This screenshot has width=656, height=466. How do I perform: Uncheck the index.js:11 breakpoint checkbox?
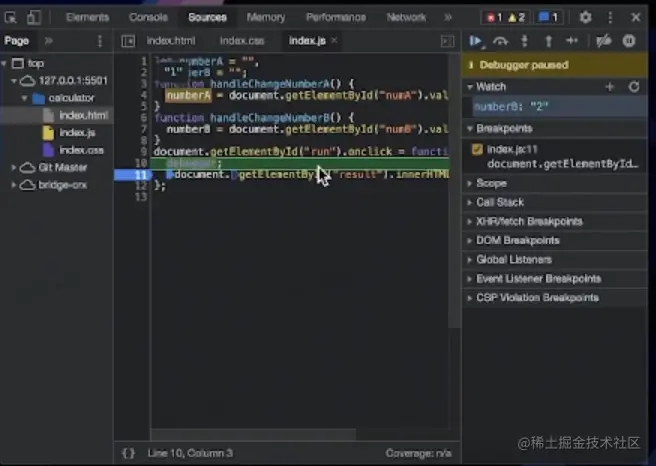477,149
